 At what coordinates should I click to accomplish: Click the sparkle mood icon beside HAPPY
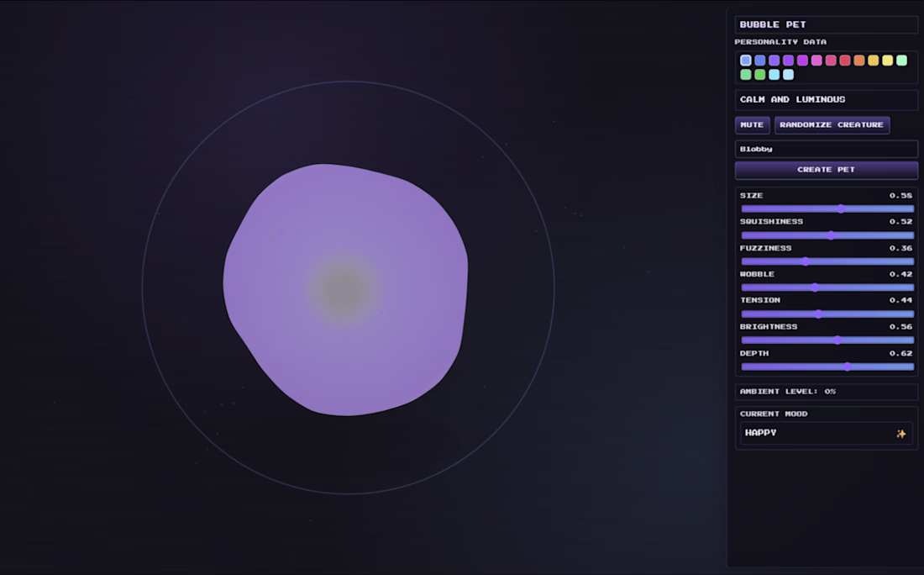pyautogui.click(x=901, y=434)
